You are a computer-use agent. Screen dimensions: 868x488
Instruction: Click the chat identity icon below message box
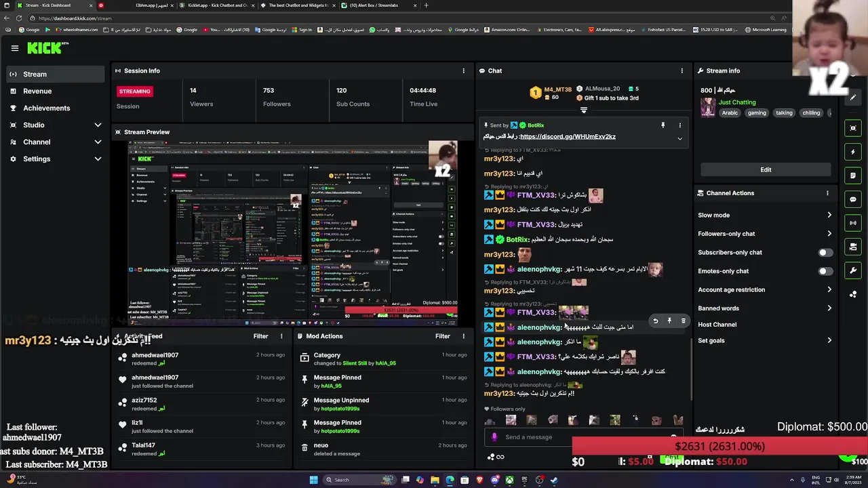pos(490,457)
